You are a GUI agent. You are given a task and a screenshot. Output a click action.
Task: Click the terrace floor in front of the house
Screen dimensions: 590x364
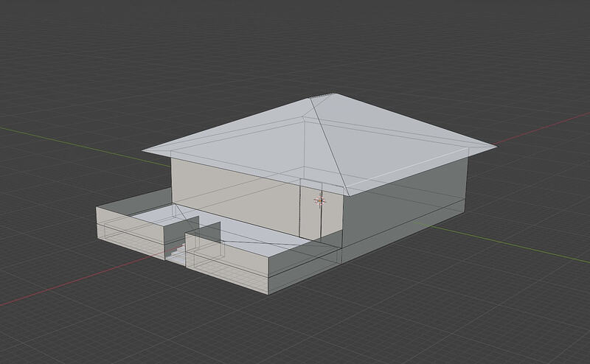click(x=241, y=230)
